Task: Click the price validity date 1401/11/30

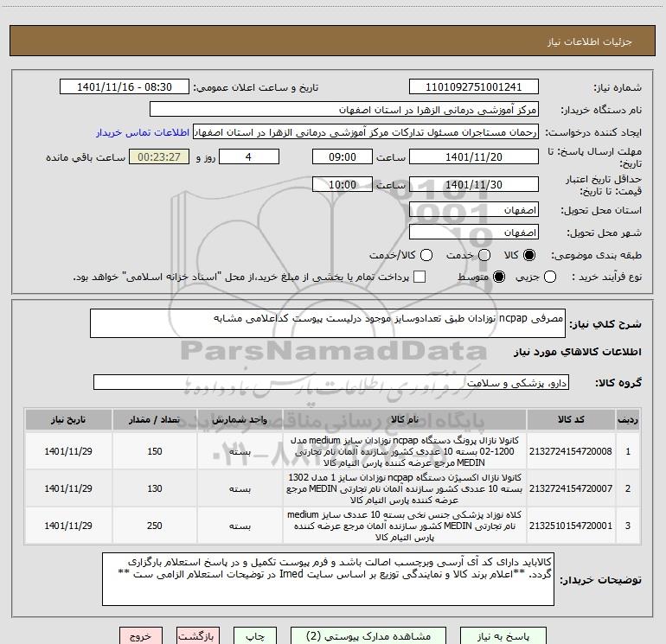Action: [x=474, y=185]
